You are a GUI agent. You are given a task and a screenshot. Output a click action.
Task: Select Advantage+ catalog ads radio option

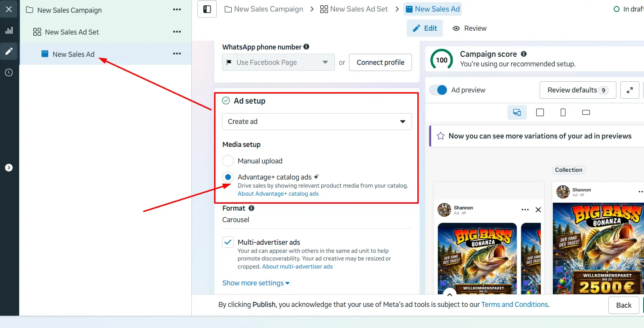coord(228,177)
